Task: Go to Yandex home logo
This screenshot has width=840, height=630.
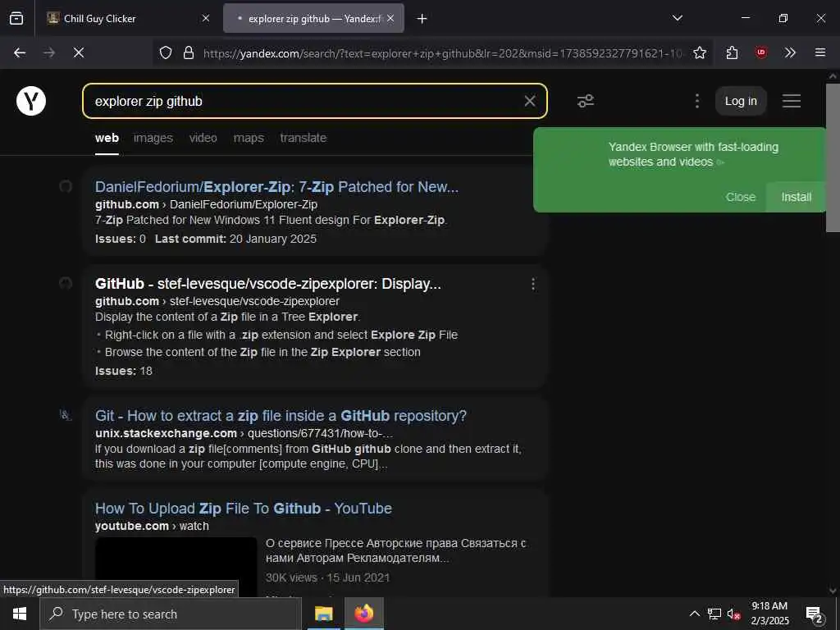Action: 31,101
